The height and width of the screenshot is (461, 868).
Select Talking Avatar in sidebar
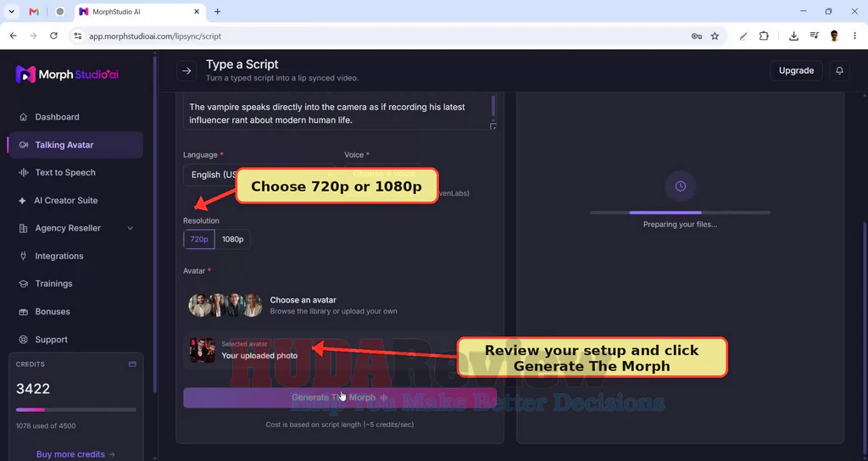[x=75, y=145]
